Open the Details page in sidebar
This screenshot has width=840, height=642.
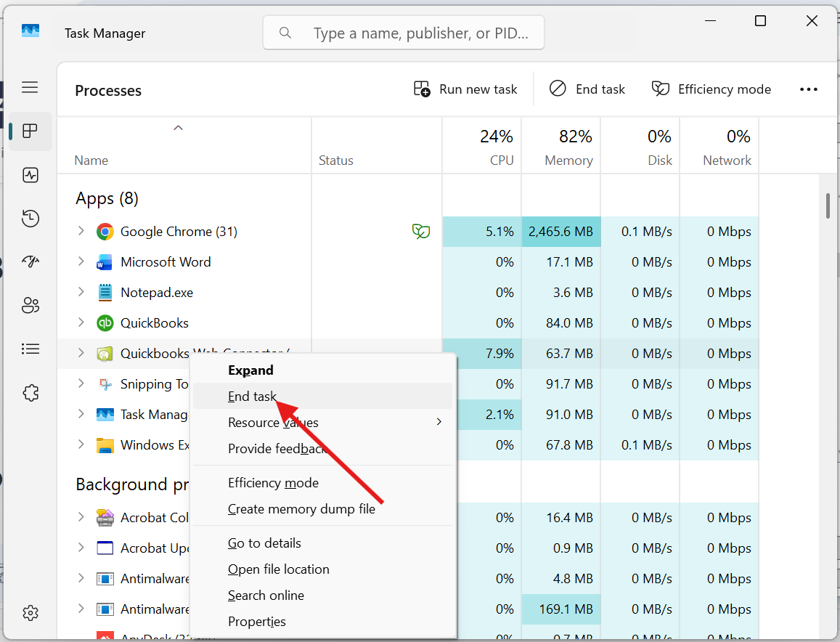click(x=30, y=349)
